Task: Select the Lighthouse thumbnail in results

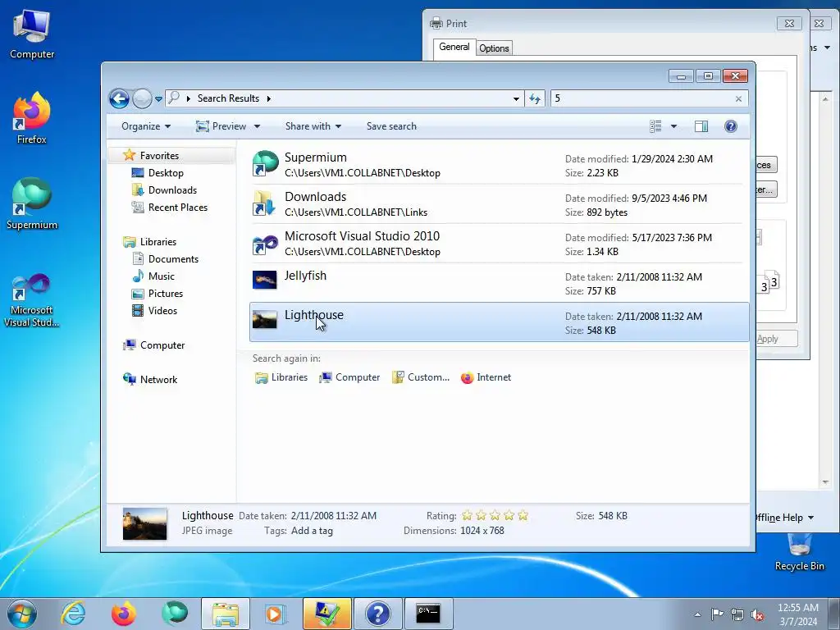Action: pos(265,319)
